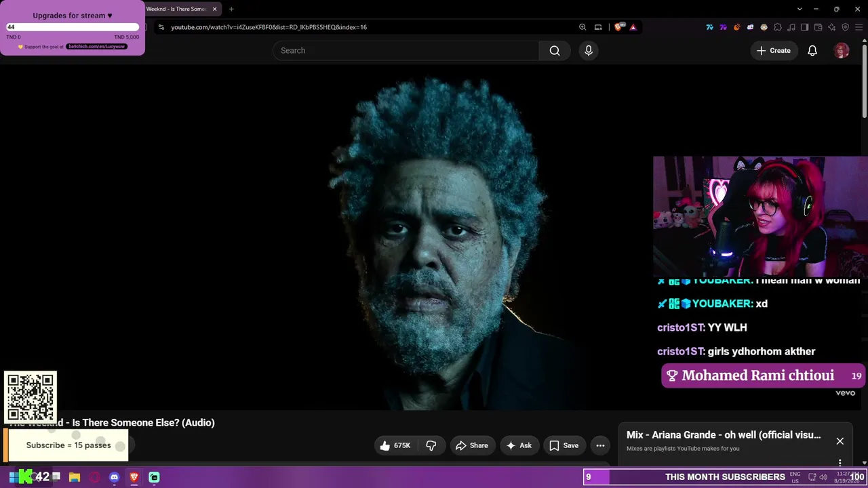Open the Leo AI sparkle icon
Image resolution: width=868 pixels, height=488 pixels.
[x=831, y=27]
